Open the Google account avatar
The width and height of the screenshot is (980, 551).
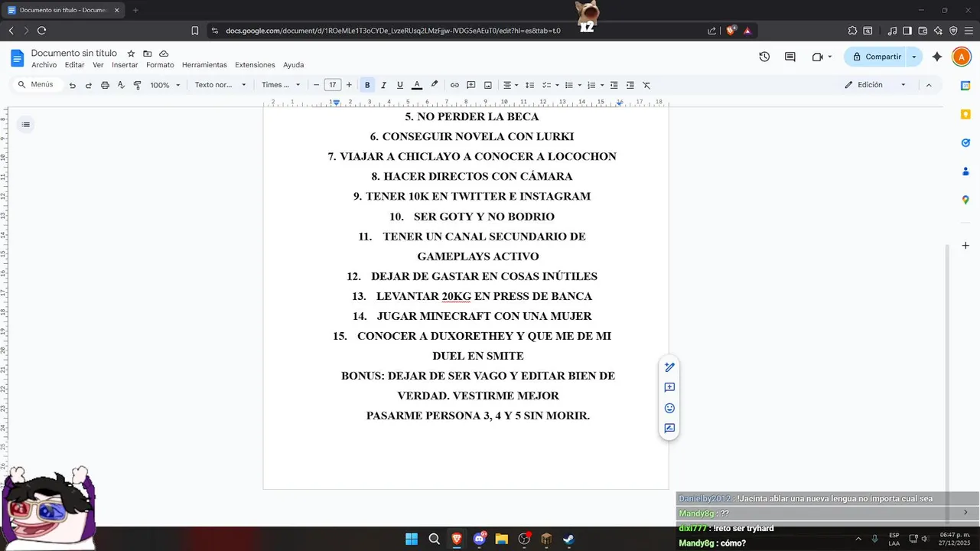961,57
